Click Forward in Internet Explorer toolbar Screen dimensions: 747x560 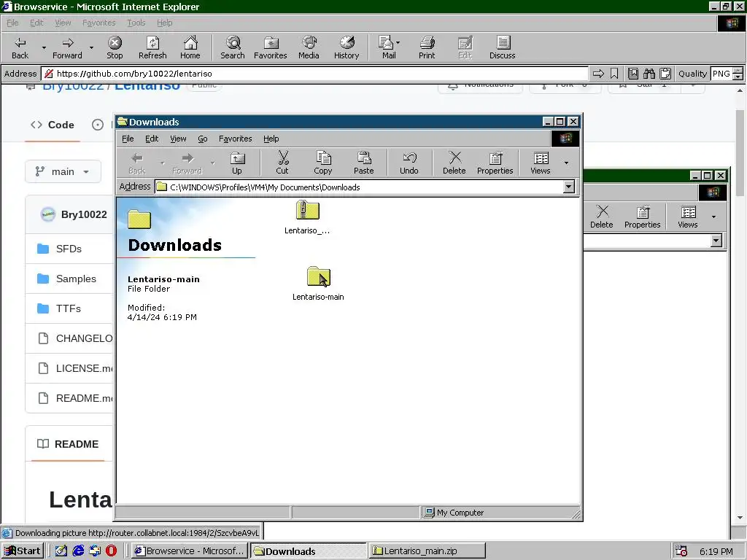coord(67,47)
